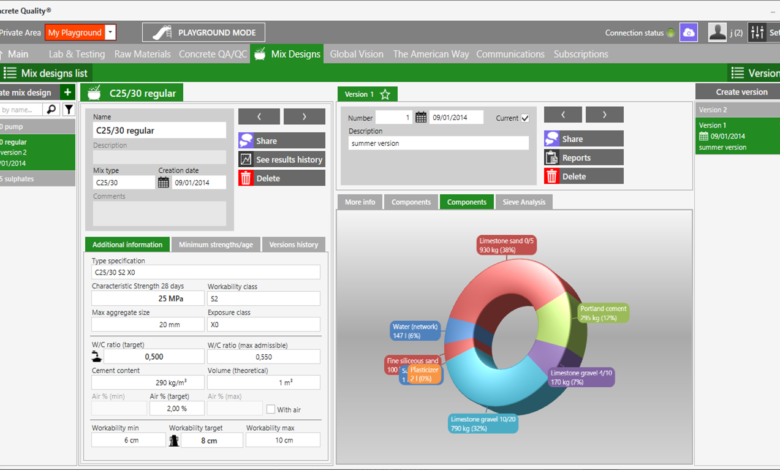Select Version 1 summer version entry
The height and width of the screenshot is (470, 780).
pos(738,136)
